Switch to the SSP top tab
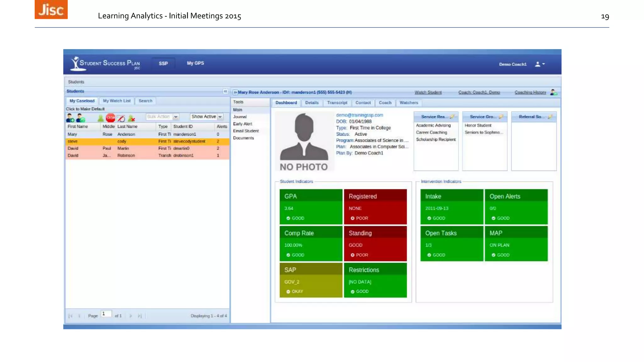This screenshot has width=644, height=362. click(x=163, y=63)
